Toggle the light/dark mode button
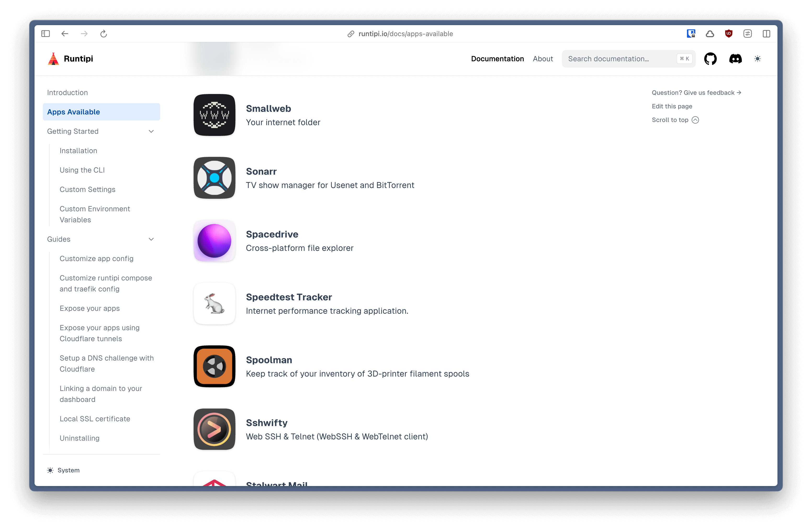 click(x=758, y=59)
